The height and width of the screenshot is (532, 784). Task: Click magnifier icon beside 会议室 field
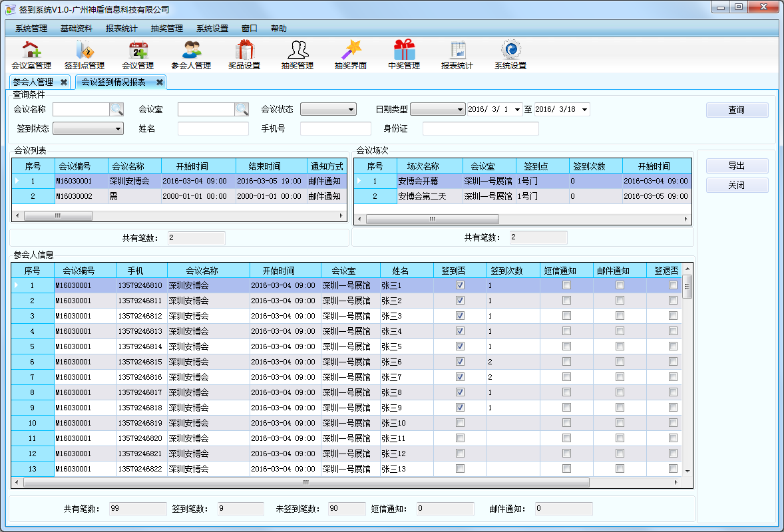pyautogui.click(x=242, y=109)
